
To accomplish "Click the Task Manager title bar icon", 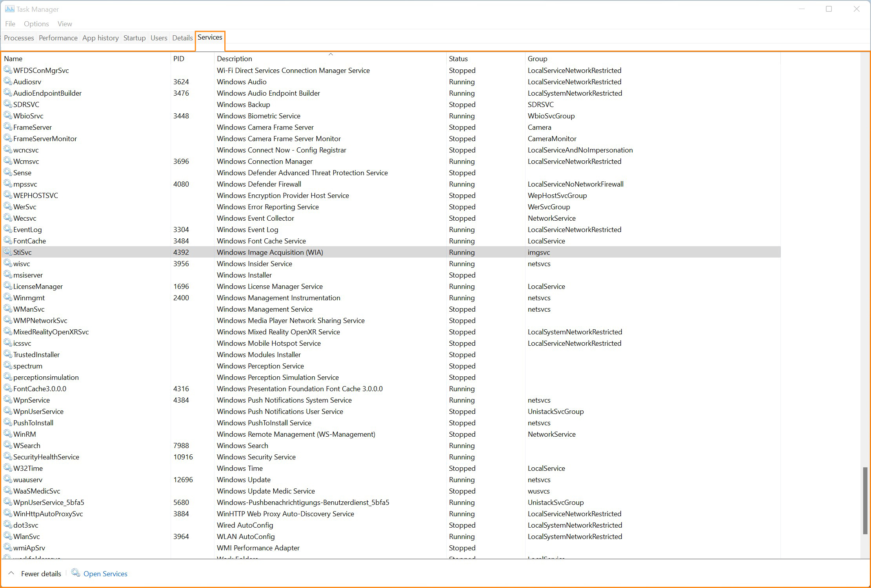I will pyautogui.click(x=9, y=9).
